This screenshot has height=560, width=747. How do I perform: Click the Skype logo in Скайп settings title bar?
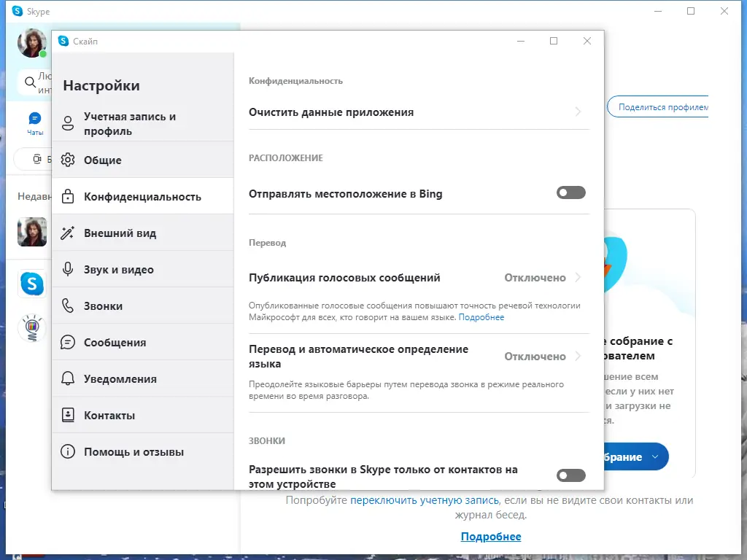[x=63, y=41]
